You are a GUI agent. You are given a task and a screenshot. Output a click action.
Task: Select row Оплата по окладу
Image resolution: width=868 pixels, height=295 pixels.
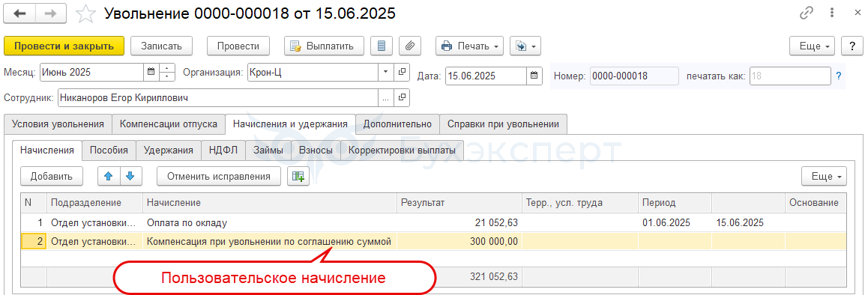(x=433, y=223)
